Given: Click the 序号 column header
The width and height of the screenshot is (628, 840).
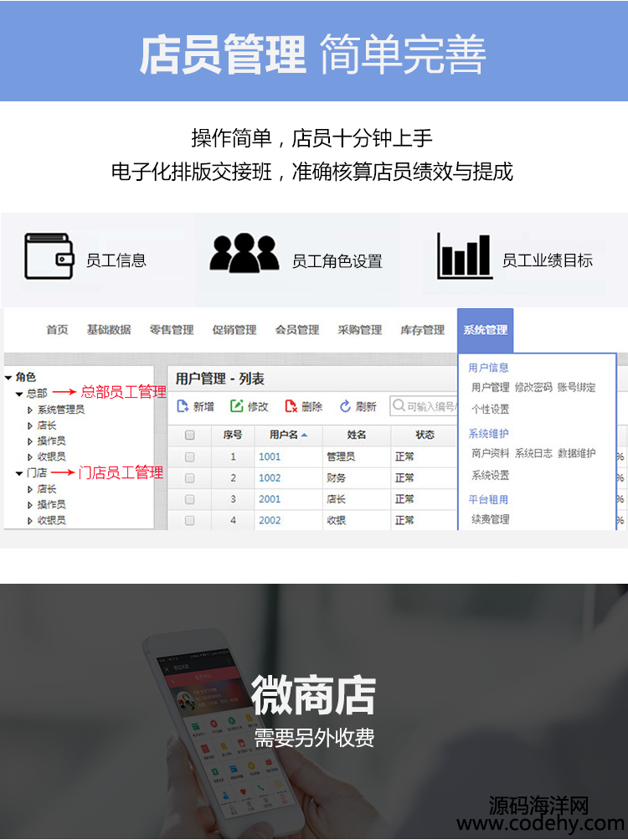Looking at the screenshot, I should 233,435.
